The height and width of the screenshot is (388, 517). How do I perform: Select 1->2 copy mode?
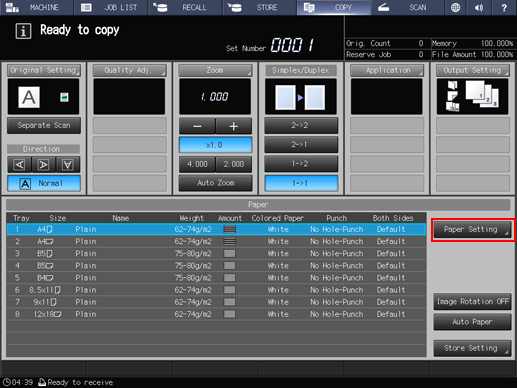click(x=301, y=164)
